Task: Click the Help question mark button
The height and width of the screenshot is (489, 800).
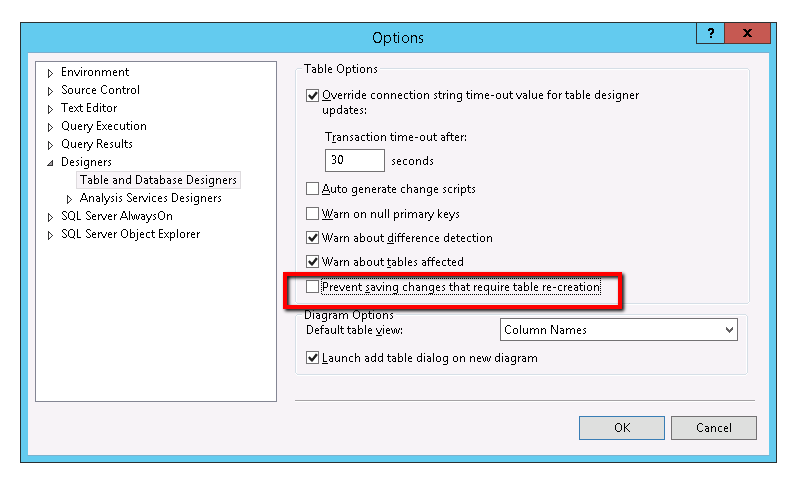Action: (x=709, y=33)
